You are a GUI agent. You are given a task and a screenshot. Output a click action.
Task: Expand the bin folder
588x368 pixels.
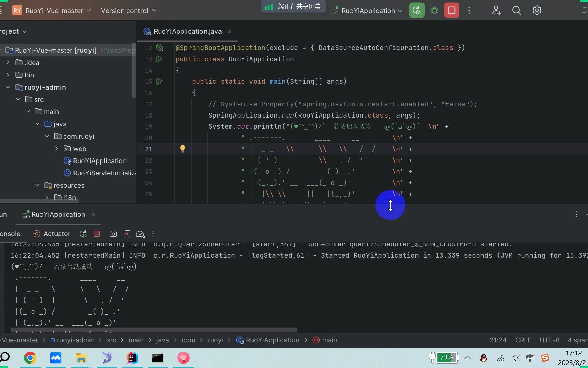pyautogui.click(x=8, y=75)
